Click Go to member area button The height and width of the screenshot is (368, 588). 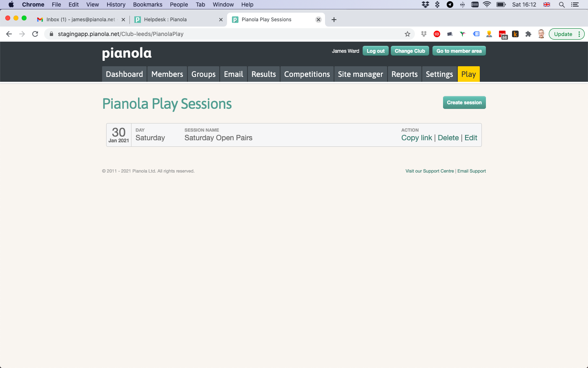(x=459, y=51)
